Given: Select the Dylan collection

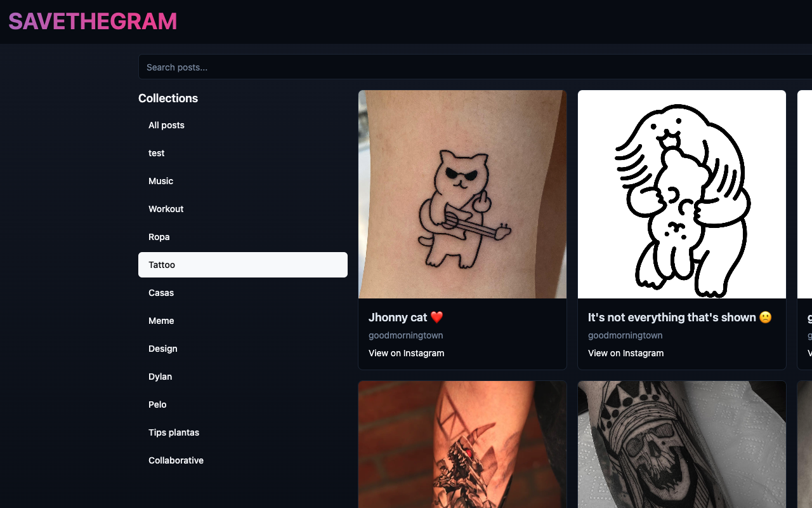Looking at the screenshot, I should [x=243, y=377].
